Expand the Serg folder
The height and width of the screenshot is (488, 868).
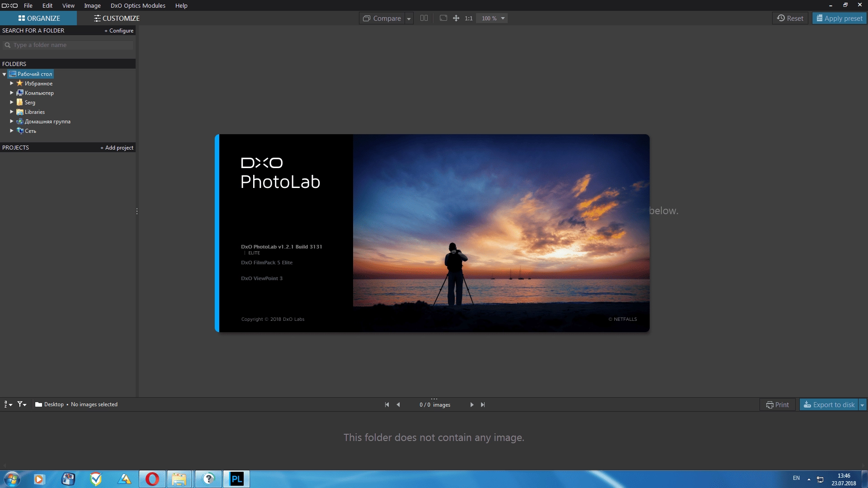12,102
